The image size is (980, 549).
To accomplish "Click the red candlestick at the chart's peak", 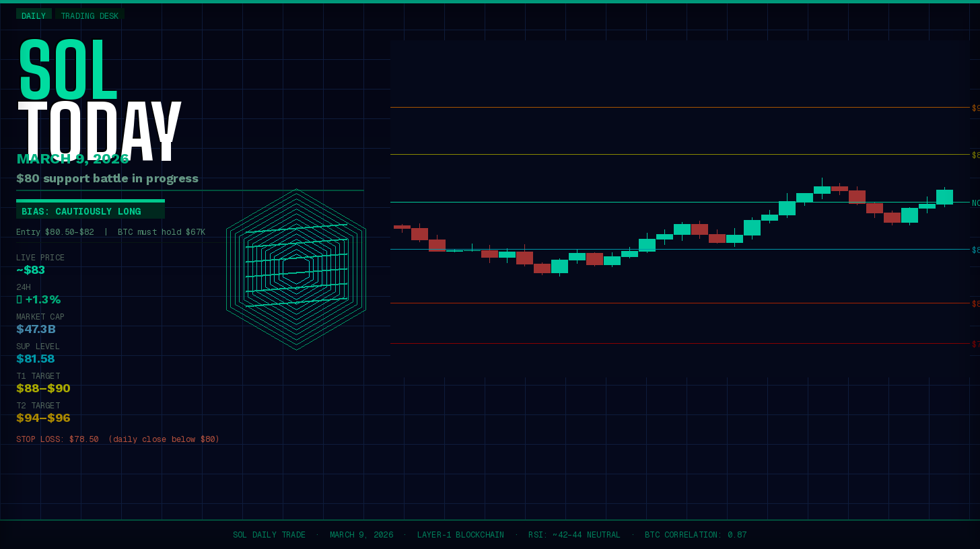I will click(838, 190).
